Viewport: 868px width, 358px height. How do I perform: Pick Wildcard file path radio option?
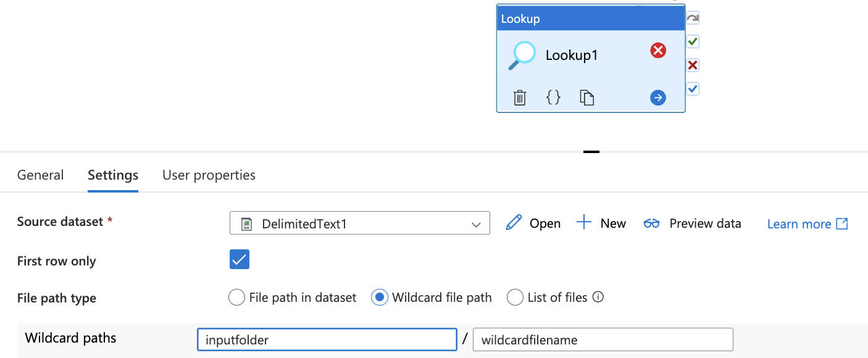(x=379, y=298)
